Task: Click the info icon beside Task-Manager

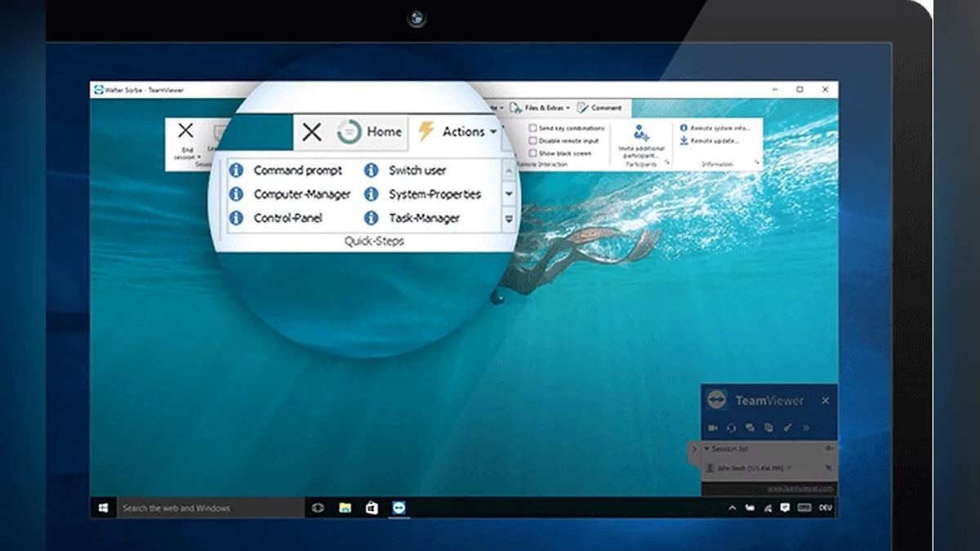Action: [x=371, y=218]
